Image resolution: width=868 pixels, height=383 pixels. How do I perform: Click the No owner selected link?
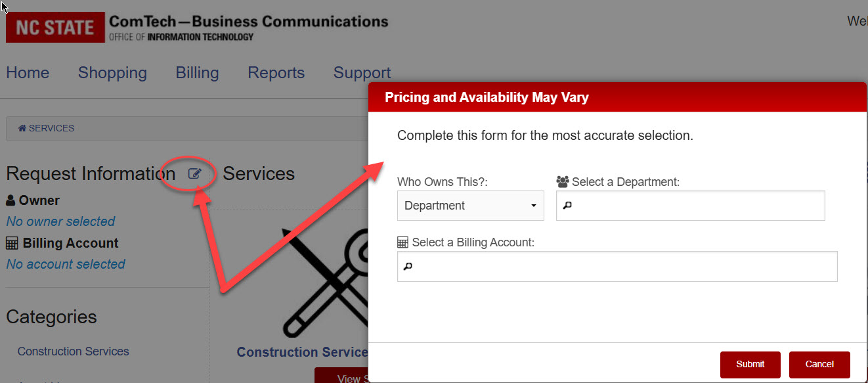point(60,221)
